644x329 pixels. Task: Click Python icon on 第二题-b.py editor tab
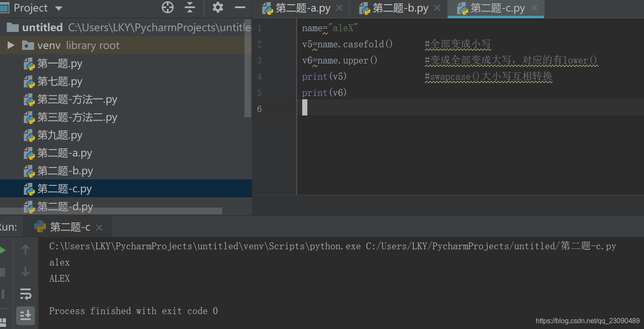point(364,8)
